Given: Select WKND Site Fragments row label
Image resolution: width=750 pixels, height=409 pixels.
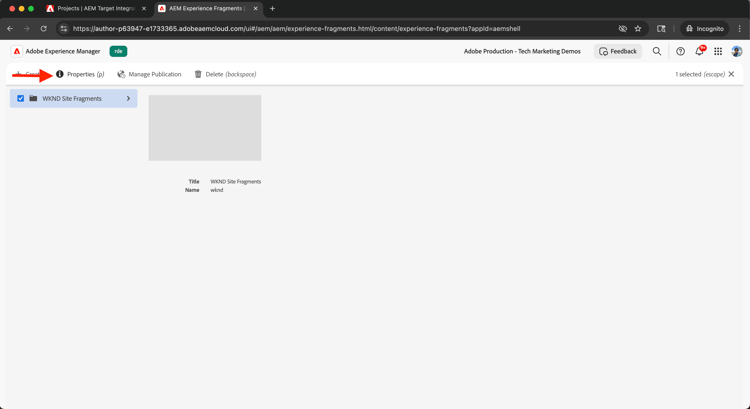Looking at the screenshot, I should pos(72,99).
